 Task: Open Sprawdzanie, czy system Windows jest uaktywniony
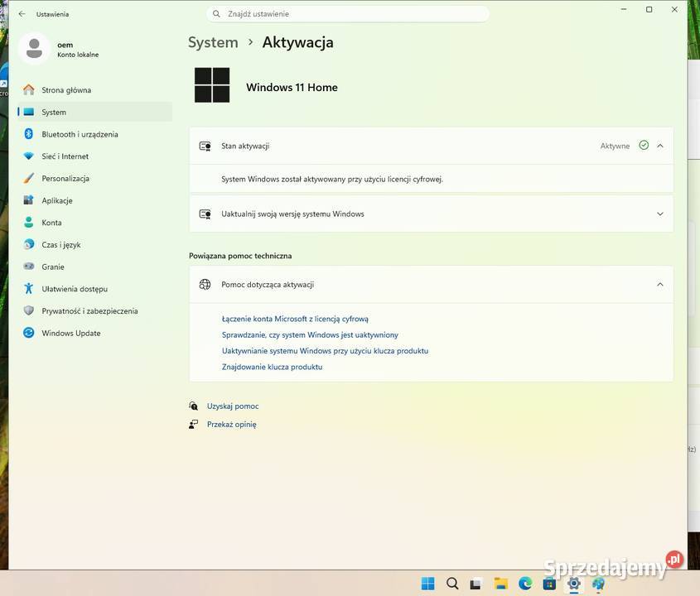coord(310,335)
